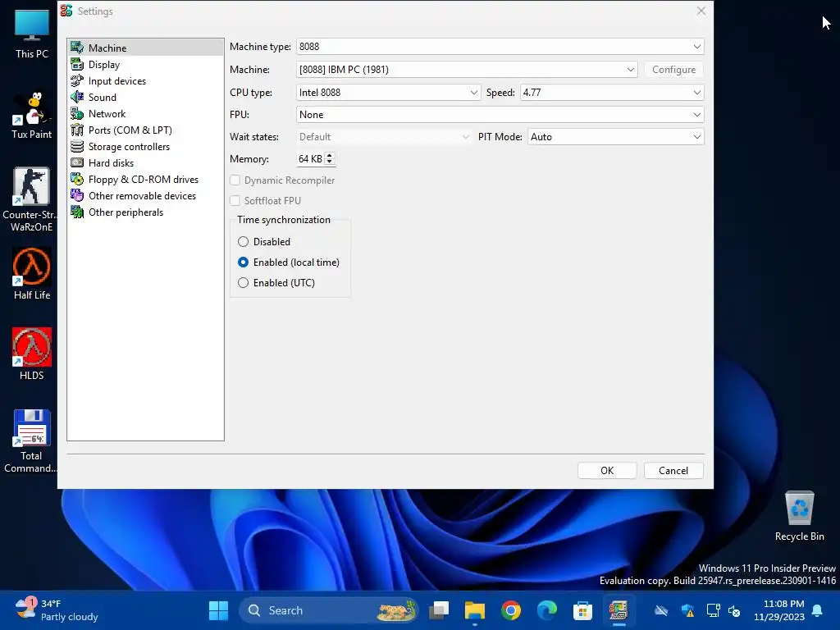The width and height of the screenshot is (840, 630).
Task: Increase memory with up arrow
Action: tap(330, 155)
